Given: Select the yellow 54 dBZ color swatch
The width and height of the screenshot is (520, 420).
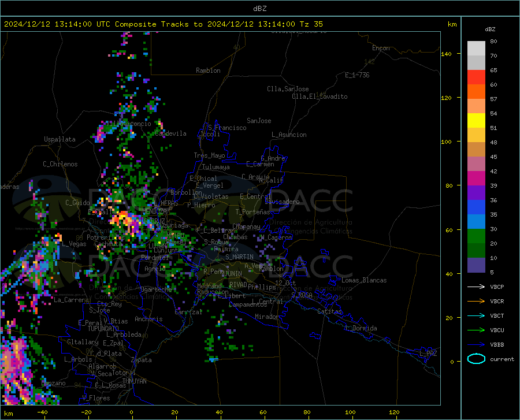Looking at the screenshot, I should [x=476, y=121].
